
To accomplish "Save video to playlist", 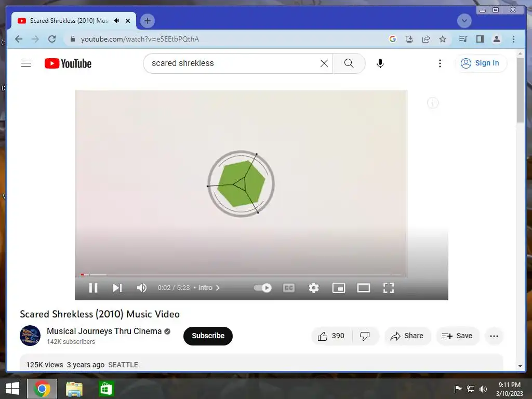I will coord(457,336).
